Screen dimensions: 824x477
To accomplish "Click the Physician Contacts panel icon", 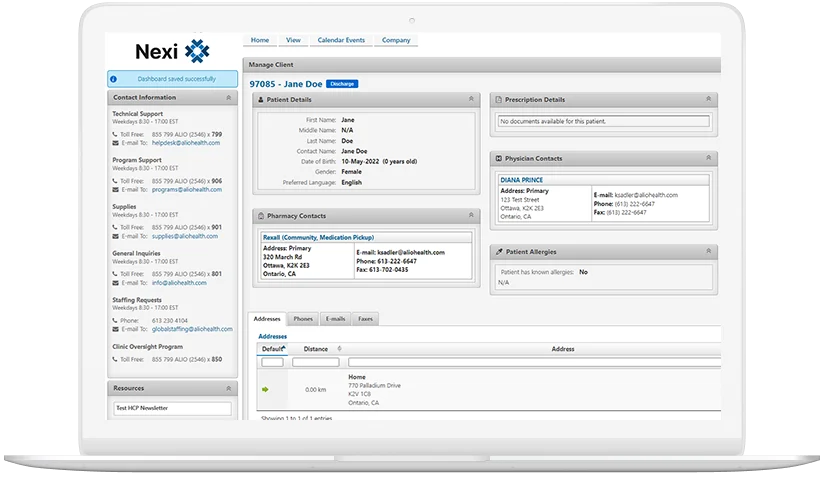I will tap(498, 158).
